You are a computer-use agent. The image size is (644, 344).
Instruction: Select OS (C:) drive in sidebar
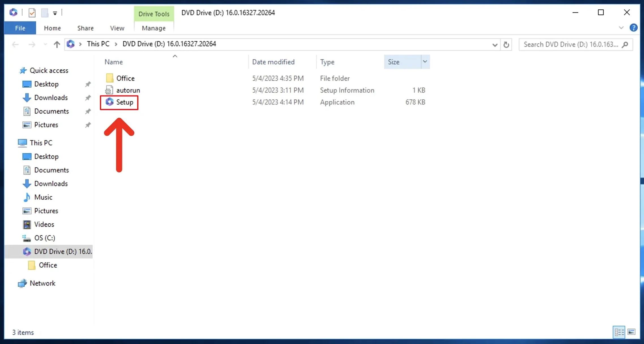coord(44,238)
